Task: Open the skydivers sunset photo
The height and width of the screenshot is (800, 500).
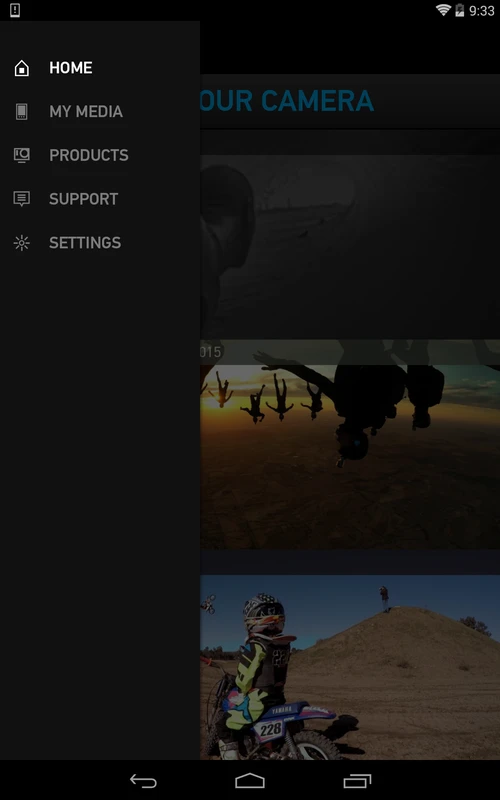Action: click(350, 457)
